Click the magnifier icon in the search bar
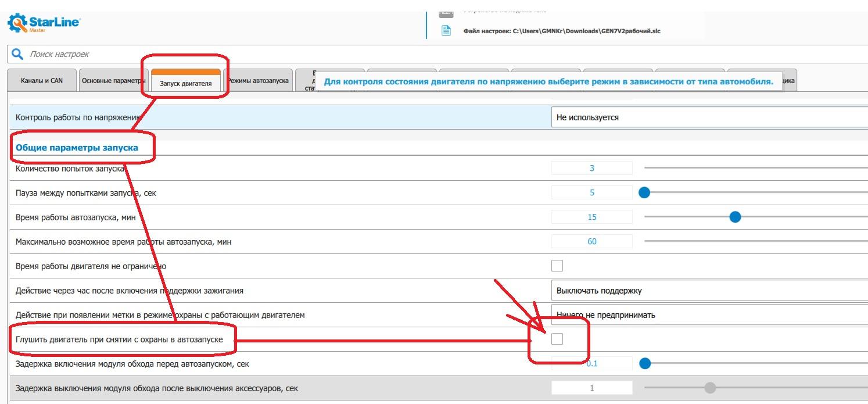This screenshot has height=404, width=868. tap(17, 54)
